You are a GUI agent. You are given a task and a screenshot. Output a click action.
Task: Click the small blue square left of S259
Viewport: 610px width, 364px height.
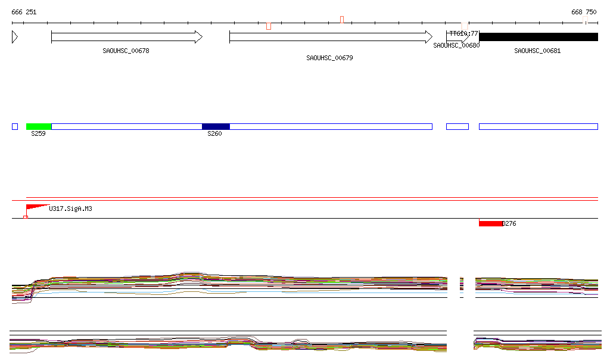[x=15, y=126]
